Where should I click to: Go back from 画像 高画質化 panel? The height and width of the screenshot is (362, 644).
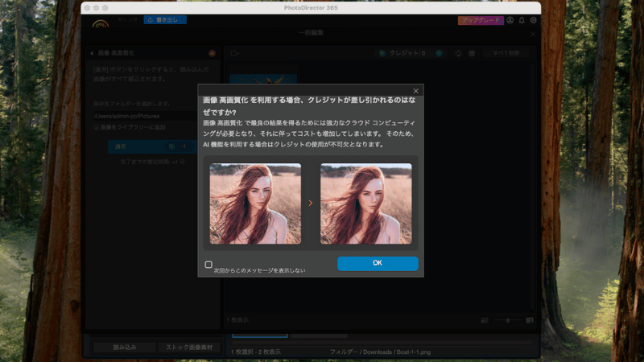(x=92, y=53)
